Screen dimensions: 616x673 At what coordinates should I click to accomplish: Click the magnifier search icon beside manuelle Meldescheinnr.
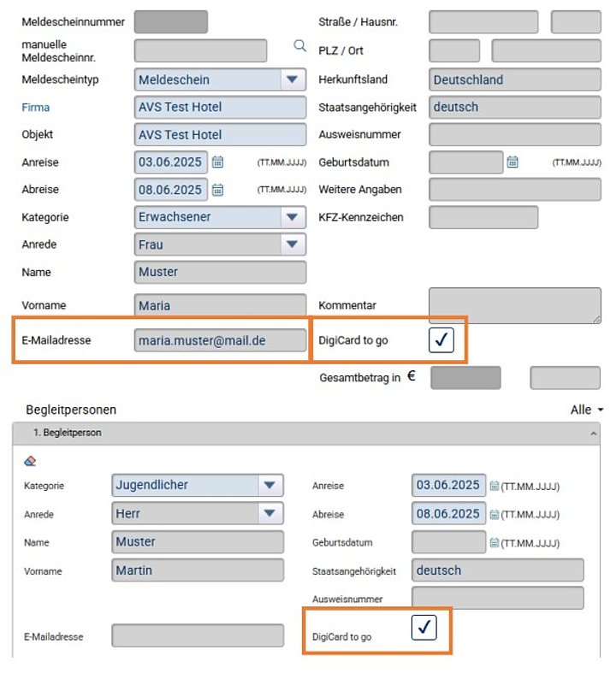click(299, 45)
